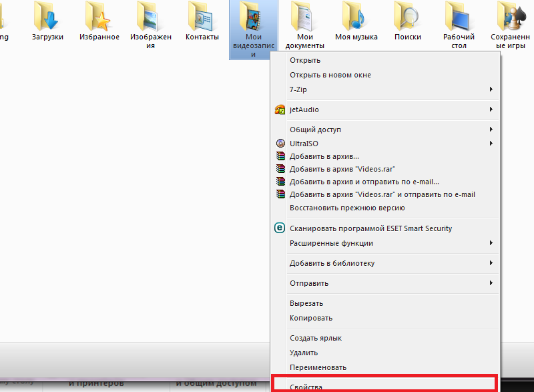Expand the Отправить submenu

coord(334,282)
